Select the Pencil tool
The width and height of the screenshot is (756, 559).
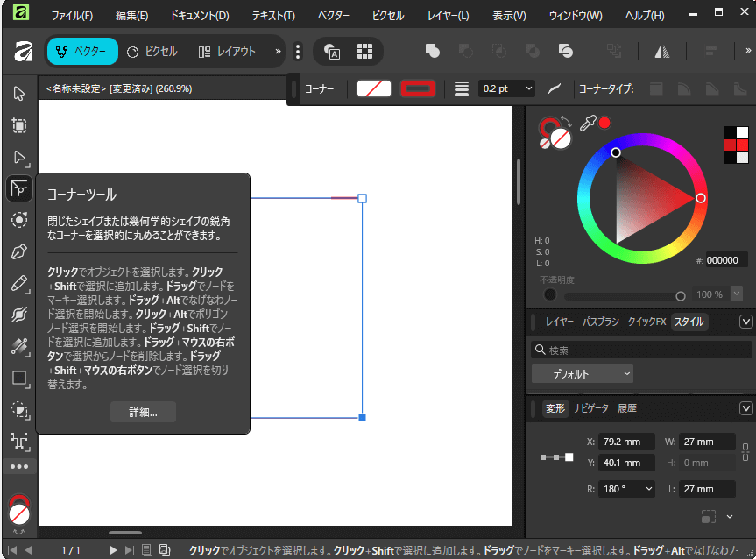(x=19, y=283)
